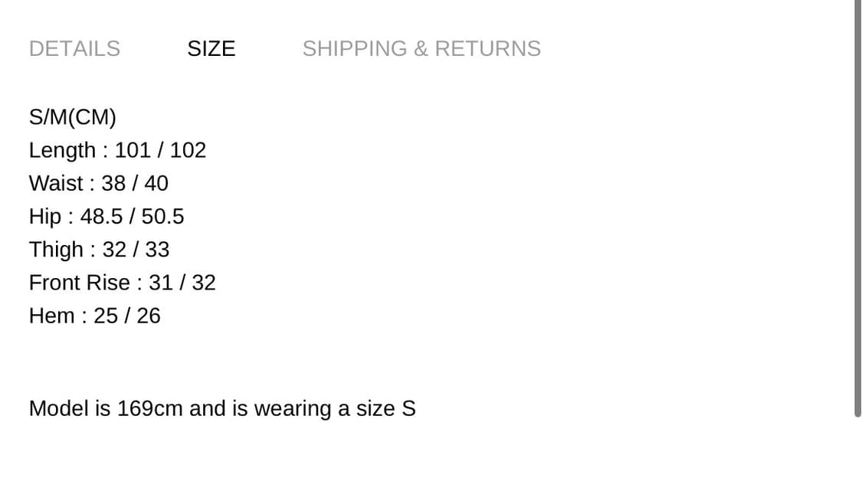Click the Waist measurement label
The width and height of the screenshot is (862, 504).
[56, 184]
